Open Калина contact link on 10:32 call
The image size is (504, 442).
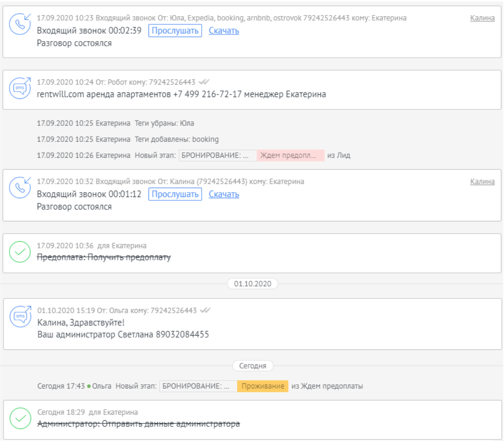tap(482, 182)
